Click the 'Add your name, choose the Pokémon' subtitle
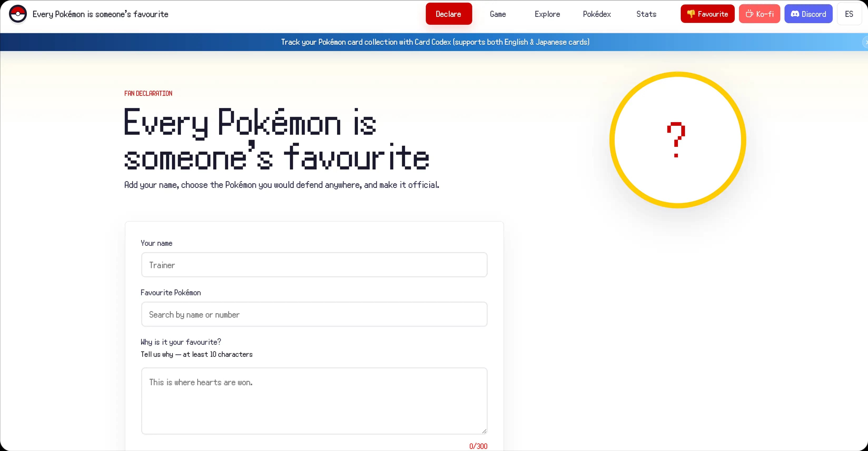 [x=282, y=185]
